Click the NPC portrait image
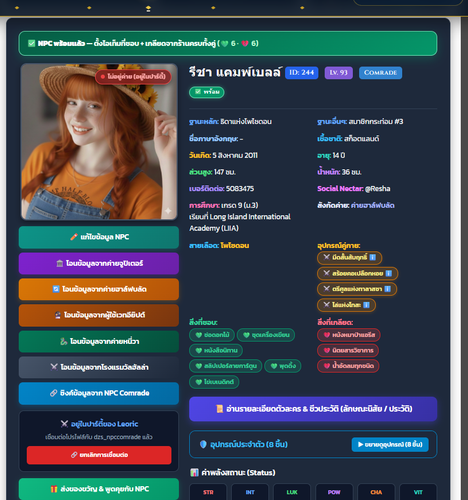The width and height of the screenshot is (468, 500). tap(99, 142)
